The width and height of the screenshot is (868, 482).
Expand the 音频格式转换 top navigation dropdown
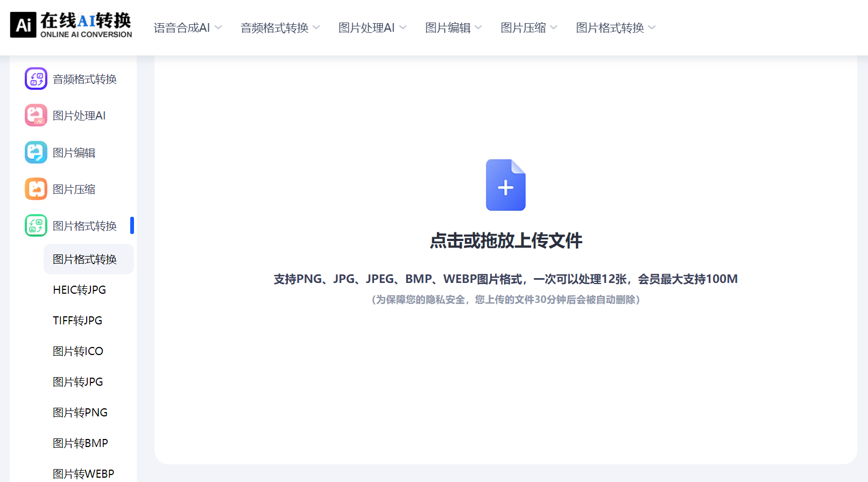click(x=280, y=28)
